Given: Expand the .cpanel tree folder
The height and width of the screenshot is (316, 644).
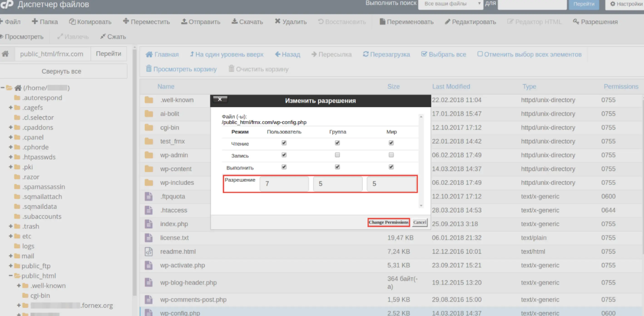Looking at the screenshot, I should pyautogui.click(x=10, y=137).
